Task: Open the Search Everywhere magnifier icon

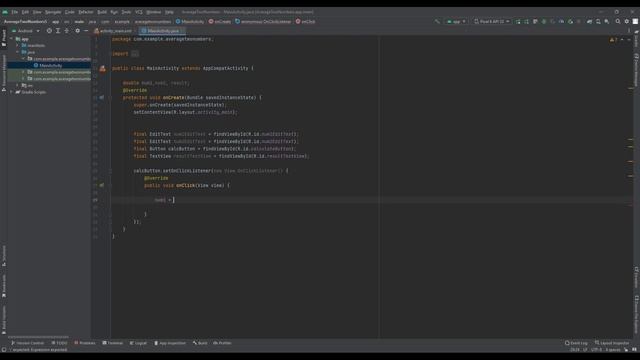Action: point(618,21)
